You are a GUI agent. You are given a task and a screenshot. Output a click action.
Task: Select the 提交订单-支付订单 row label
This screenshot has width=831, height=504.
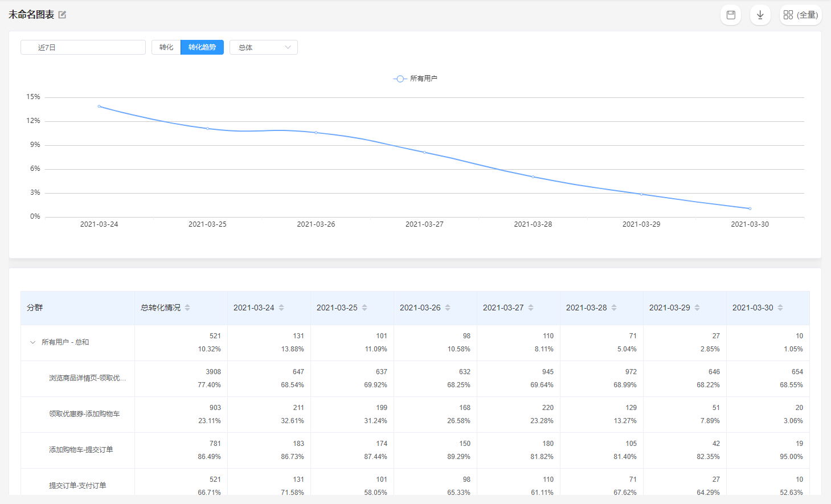pyautogui.click(x=77, y=486)
